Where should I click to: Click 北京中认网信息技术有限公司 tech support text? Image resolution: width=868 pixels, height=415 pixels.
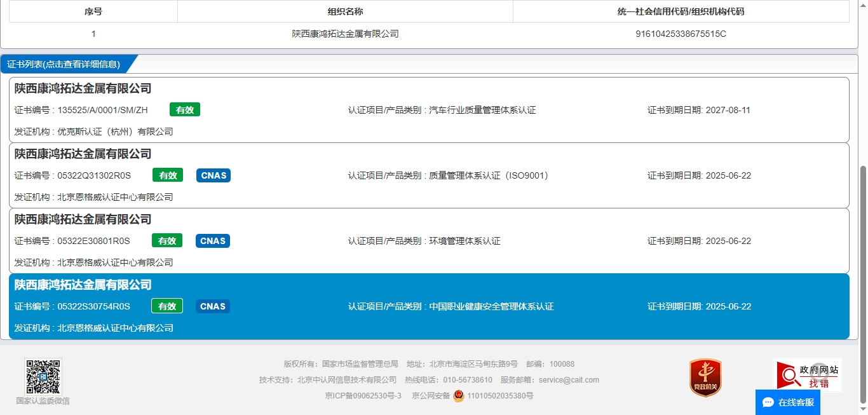[x=347, y=380]
